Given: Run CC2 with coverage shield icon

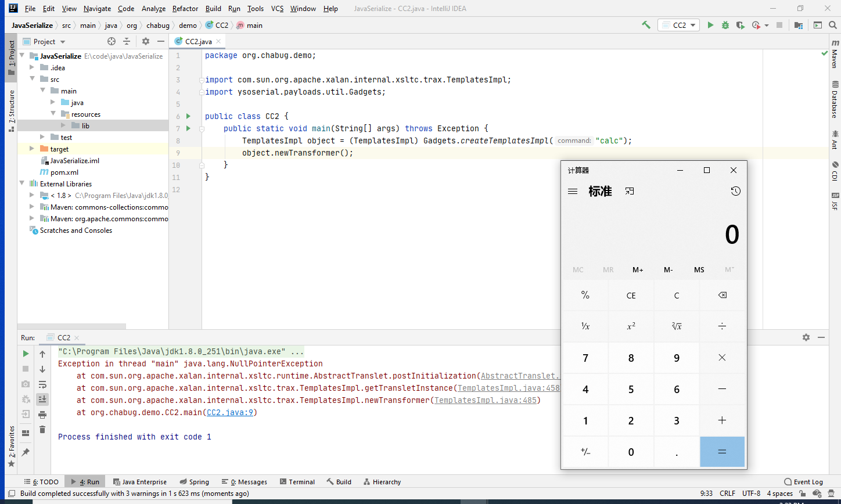Looking at the screenshot, I should click(740, 25).
